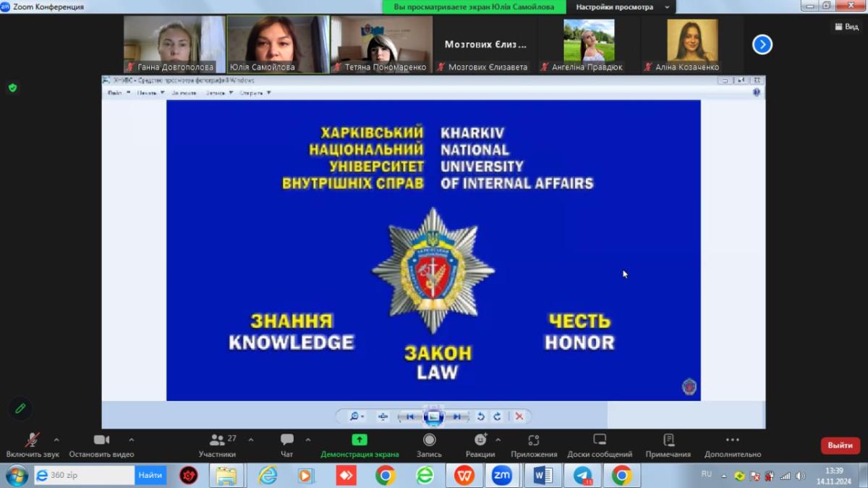Select Аліна Козаченко video thumbnail
Screen dimensions: 868x488
(692, 45)
